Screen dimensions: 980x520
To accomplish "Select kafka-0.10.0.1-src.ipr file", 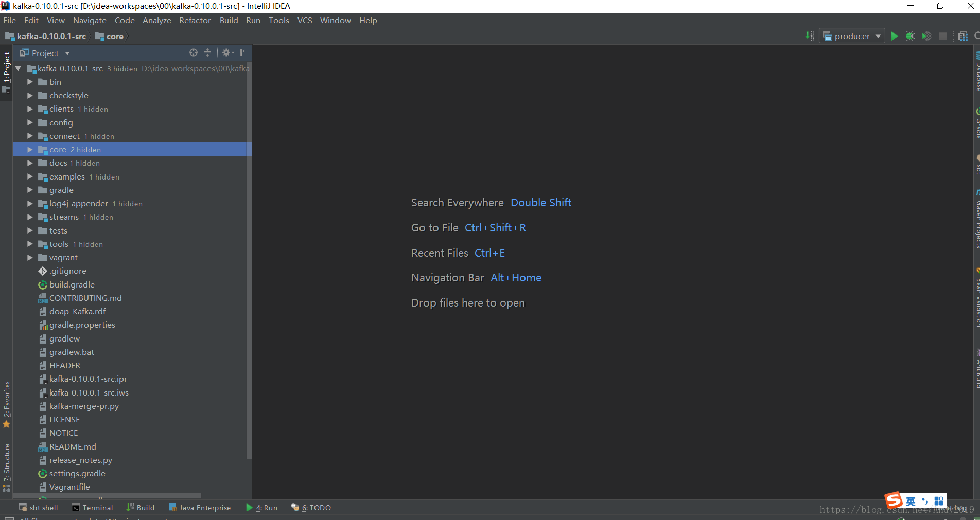I will (x=88, y=379).
